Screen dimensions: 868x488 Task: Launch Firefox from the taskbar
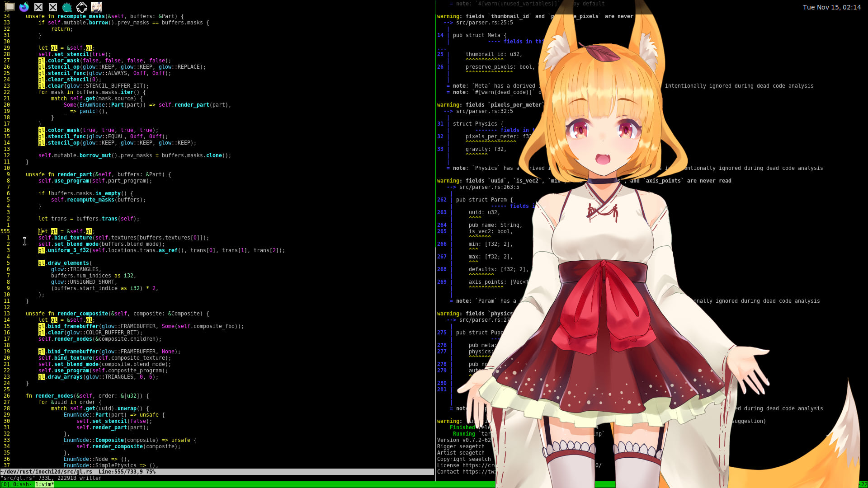24,7
